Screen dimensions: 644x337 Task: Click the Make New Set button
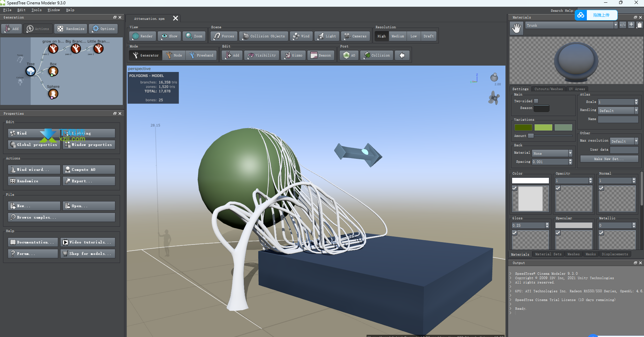coord(609,159)
